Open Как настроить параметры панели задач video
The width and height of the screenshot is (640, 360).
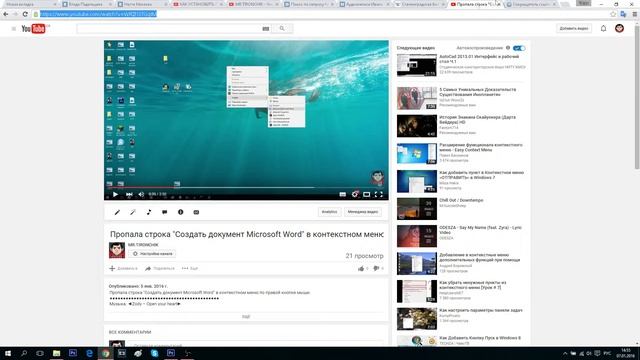pyautogui.click(x=481, y=310)
